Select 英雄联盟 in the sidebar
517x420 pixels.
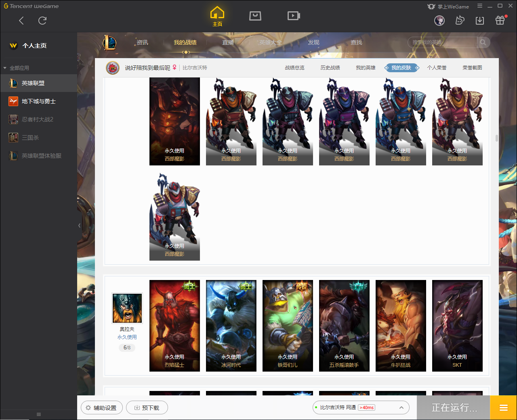pos(38,83)
